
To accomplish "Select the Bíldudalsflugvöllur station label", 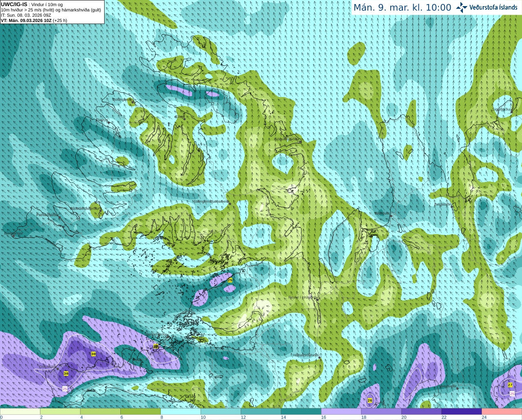I will (x=85, y=208).
